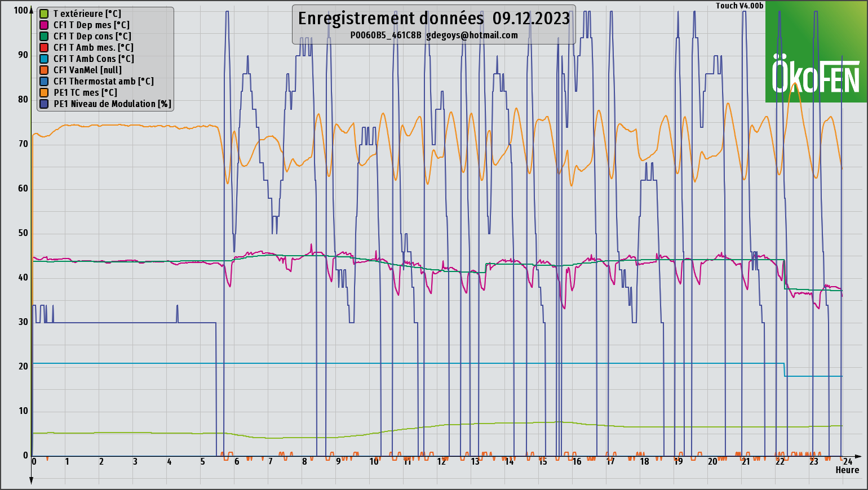The image size is (868, 490).
Task: Click the hour 6 tick label
Action: click(x=237, y=461)
